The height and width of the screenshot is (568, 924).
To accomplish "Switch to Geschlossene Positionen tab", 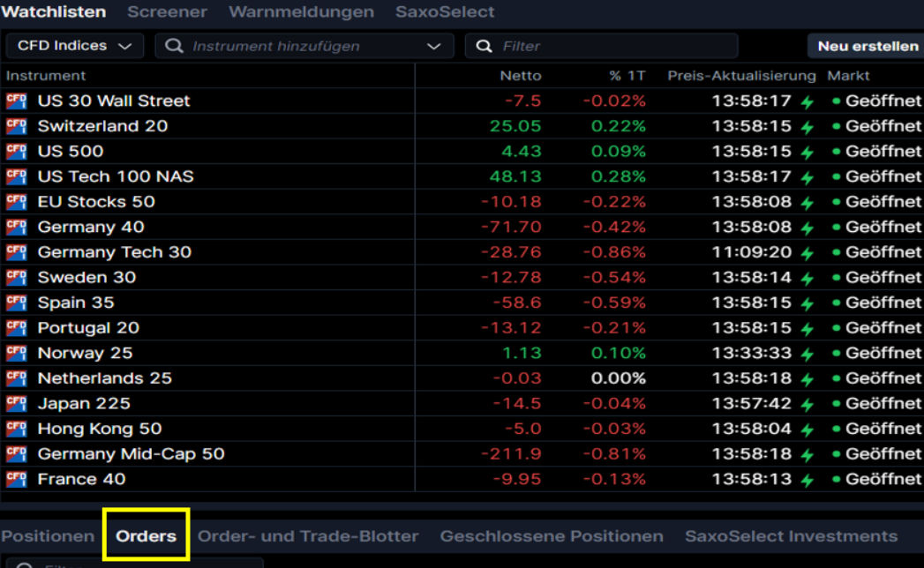I will coord(552,536).
